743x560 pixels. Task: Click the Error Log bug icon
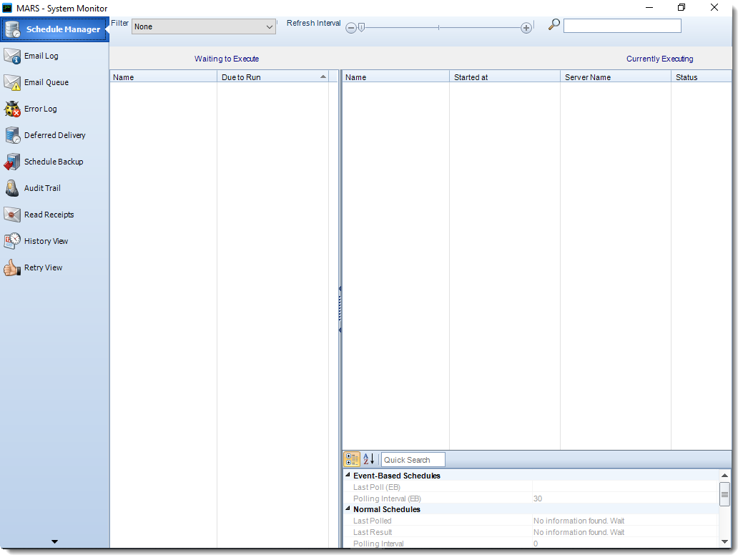pyautogui.click(x=12, y=109)
